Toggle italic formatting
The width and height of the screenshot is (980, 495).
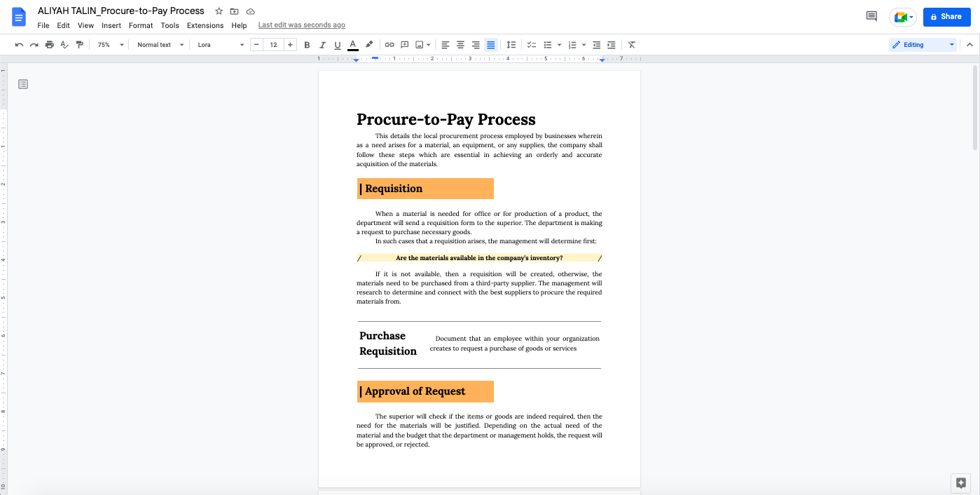click(322, 45)
